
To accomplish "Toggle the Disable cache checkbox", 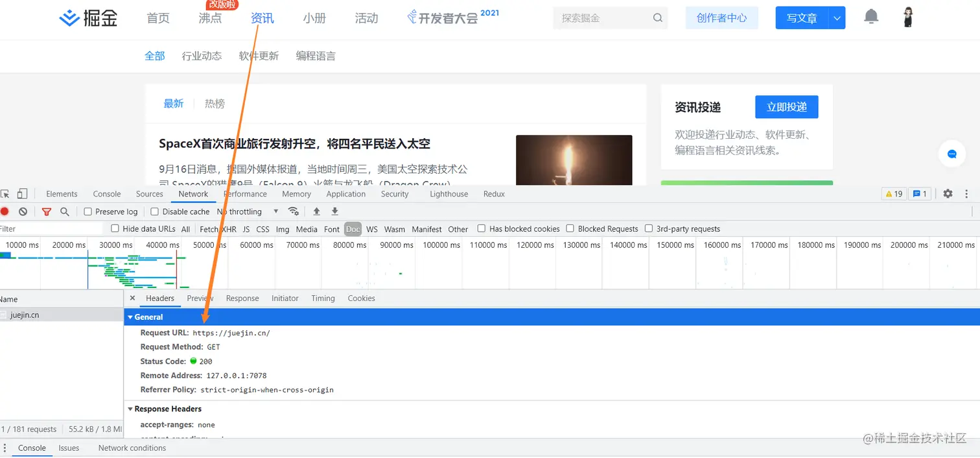I will click(x=155, y=211).
